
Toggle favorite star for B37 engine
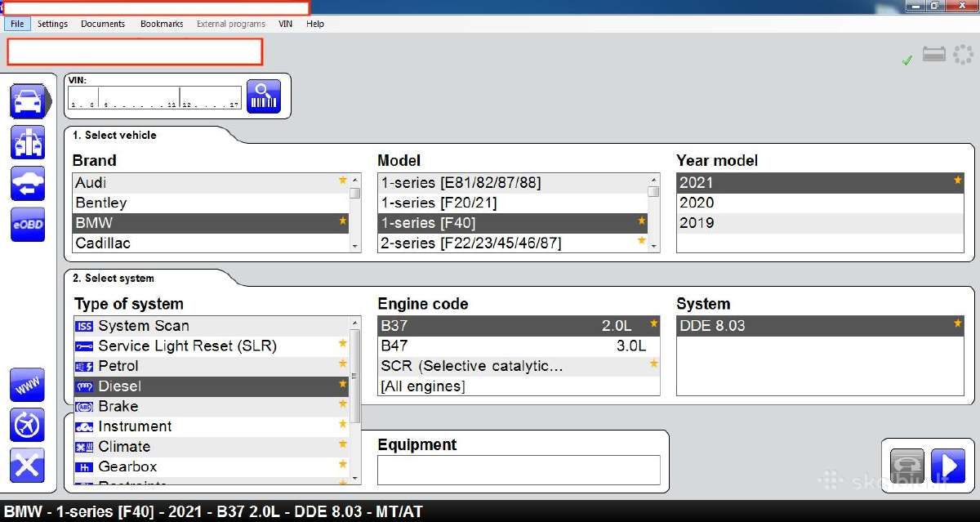click(653, 323)
